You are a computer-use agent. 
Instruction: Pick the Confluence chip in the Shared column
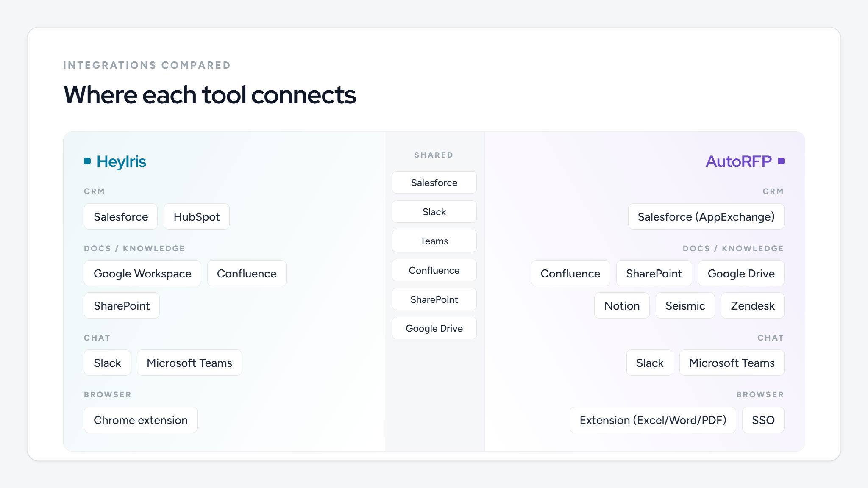tap(434, 270)
